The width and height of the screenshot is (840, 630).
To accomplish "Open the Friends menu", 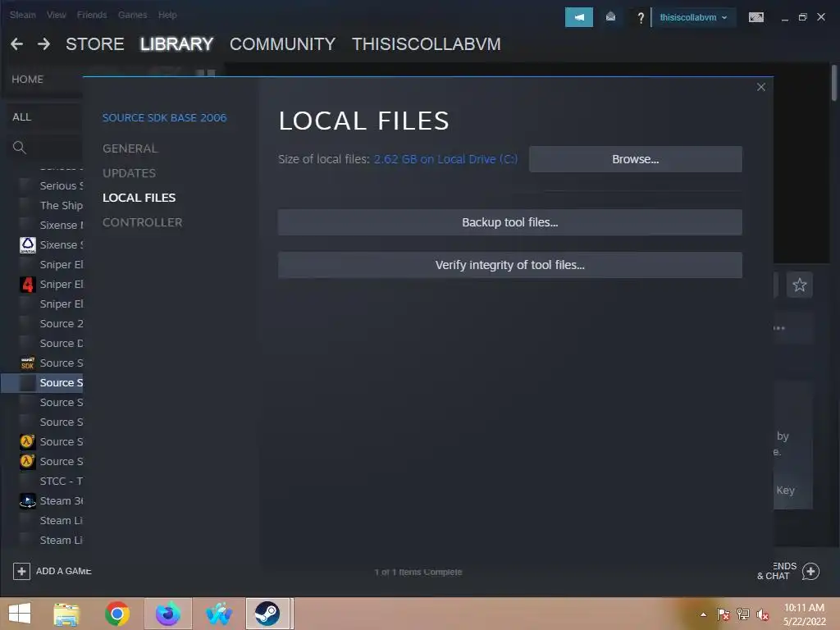I will pyautogui.click(x=92, y=15).
